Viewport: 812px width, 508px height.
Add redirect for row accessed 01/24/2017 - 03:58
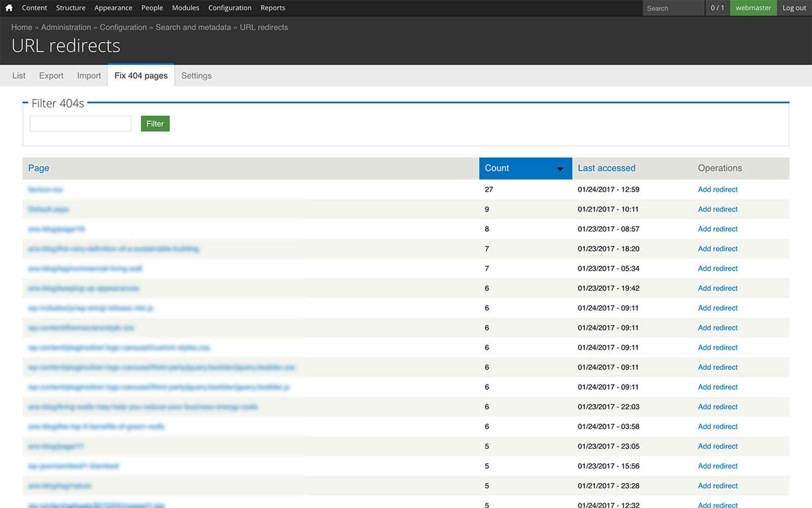[x=718, y=427]
